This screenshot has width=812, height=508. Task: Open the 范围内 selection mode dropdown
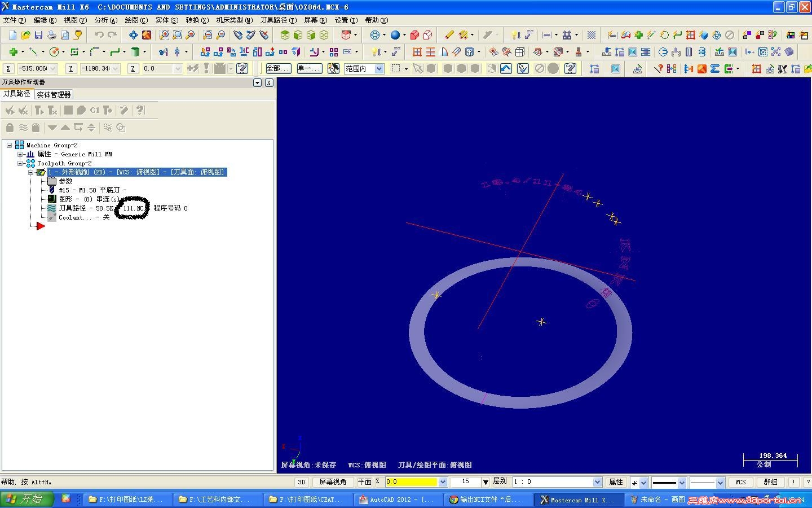[x=379, y=69]
